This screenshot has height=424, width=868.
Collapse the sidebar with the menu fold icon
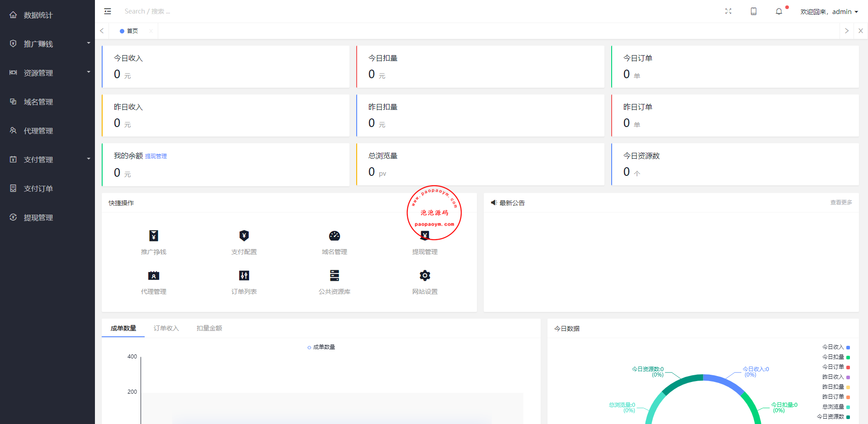tap(108, 11)
